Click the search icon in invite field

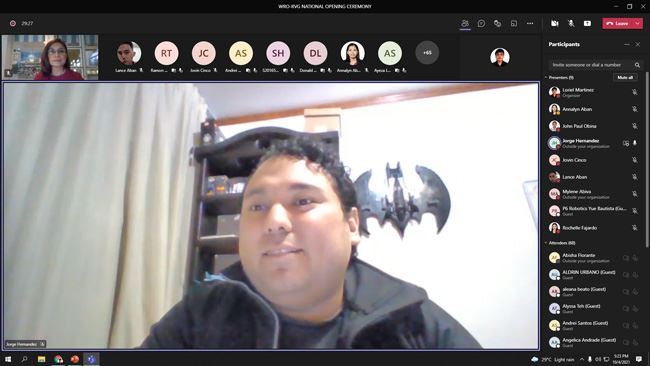[x=637, y=65]
